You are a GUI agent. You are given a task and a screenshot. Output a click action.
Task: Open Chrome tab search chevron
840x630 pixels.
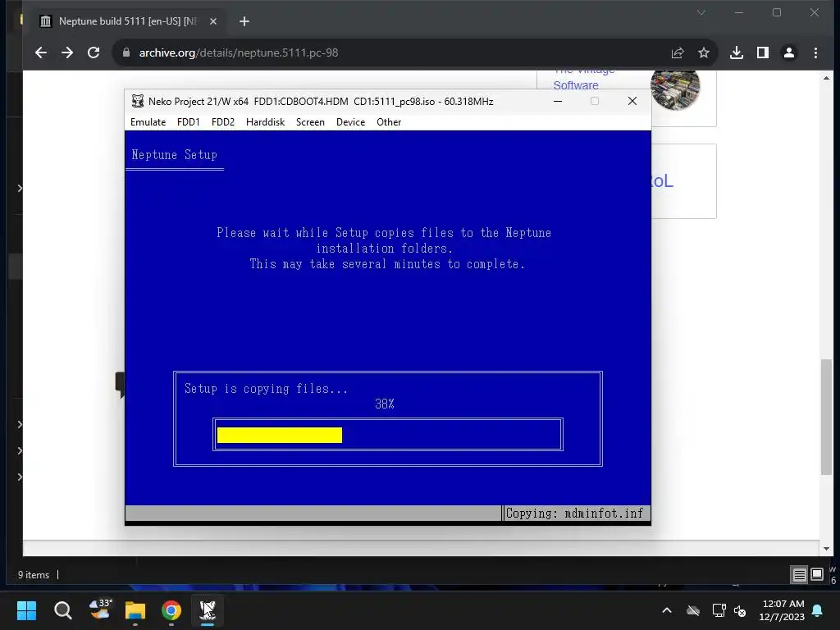click(701, 12)
